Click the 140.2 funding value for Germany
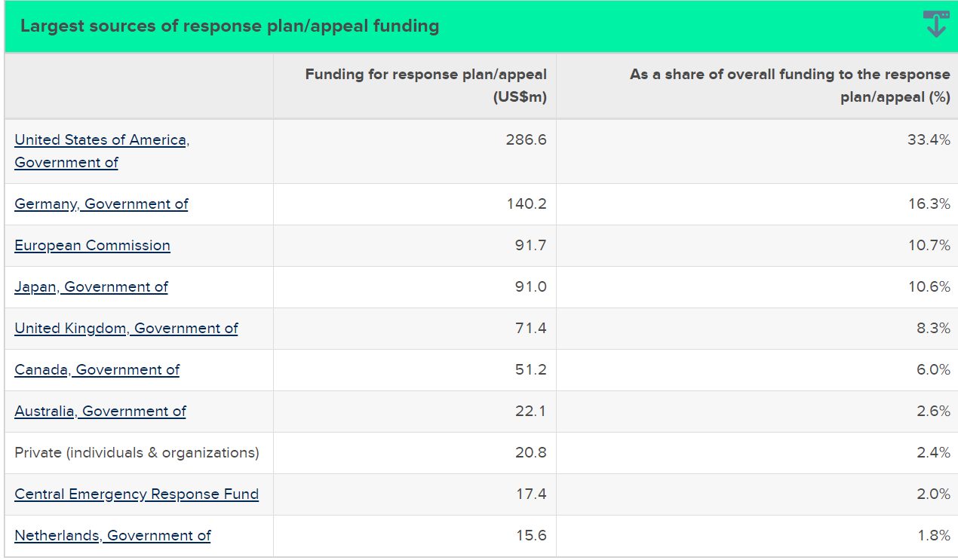The width and height of the screenshot is (958, 560). (526, 204)
